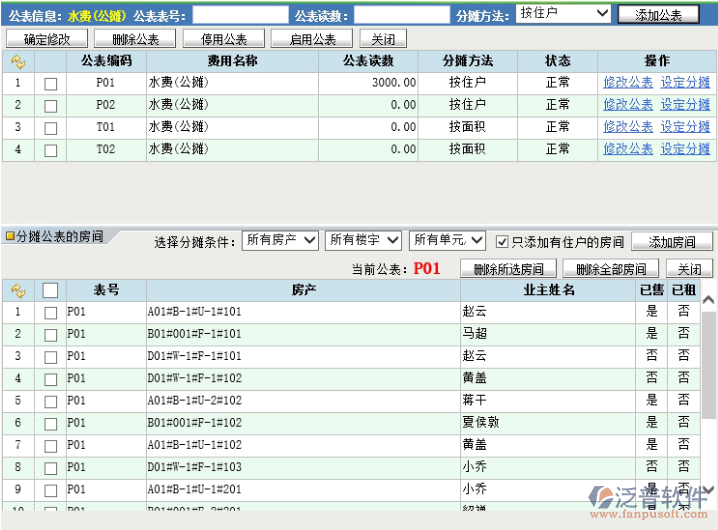Image resolution: width=718 pixels, height=530 pixels.
Task: Tick the checkbox for meter T02 row
Action: click(50, 149)
